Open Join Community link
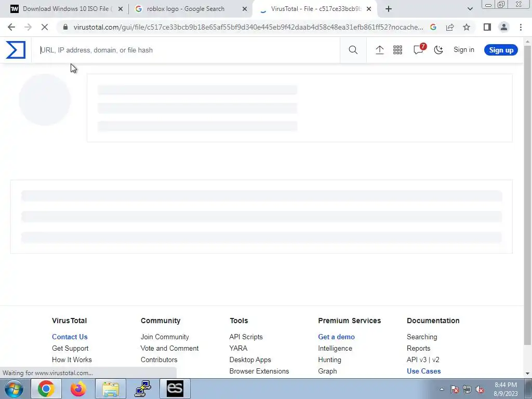The height and width of the screenshot is (399, 532). coord(165,337)
